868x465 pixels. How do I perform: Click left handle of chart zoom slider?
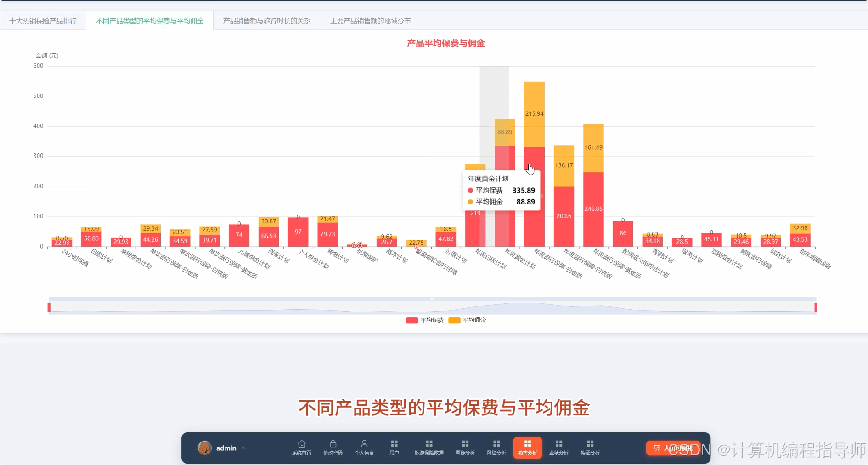(x=49, y=307)
